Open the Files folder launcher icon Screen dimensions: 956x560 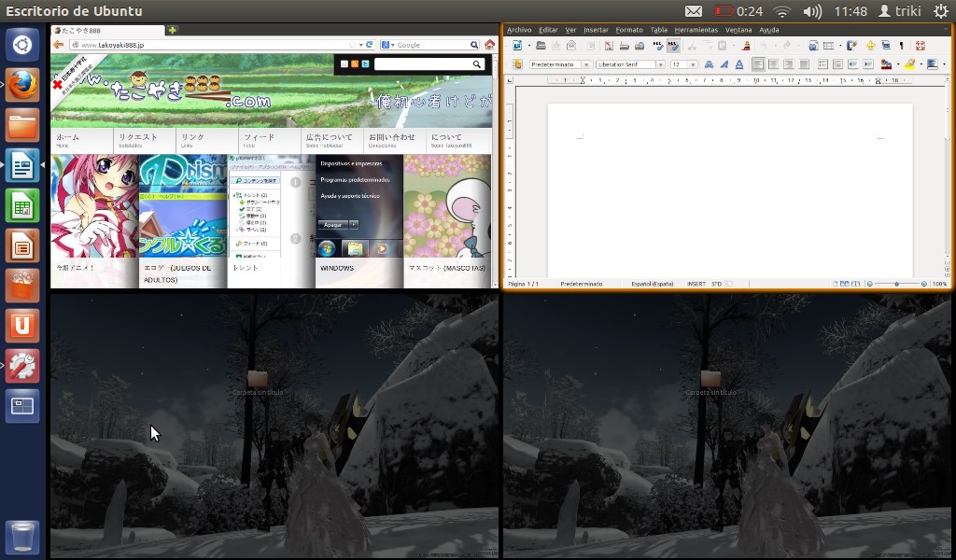click(x=22, y=125)
